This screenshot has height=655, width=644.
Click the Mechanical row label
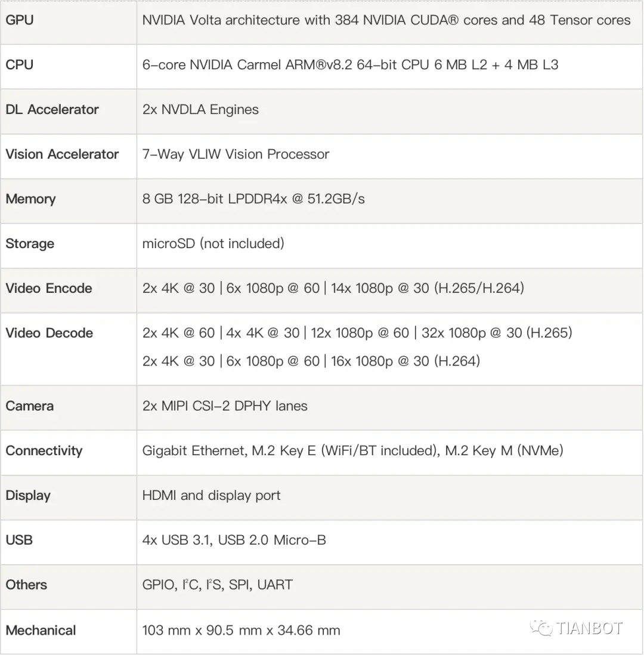tap(41, 631)
